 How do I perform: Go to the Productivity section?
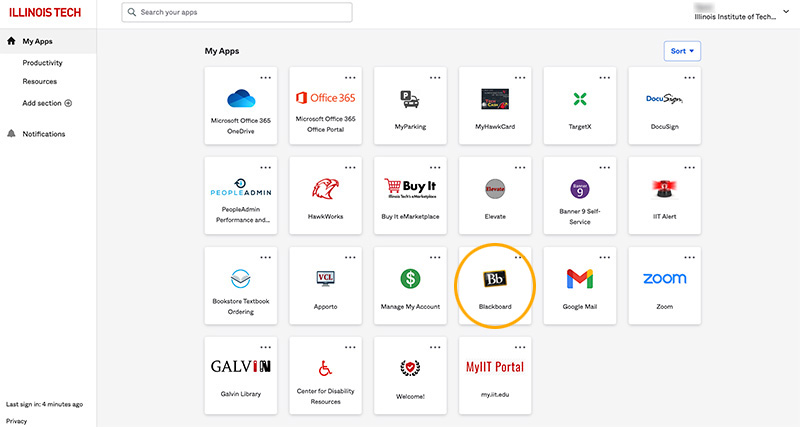click(42, 63)
